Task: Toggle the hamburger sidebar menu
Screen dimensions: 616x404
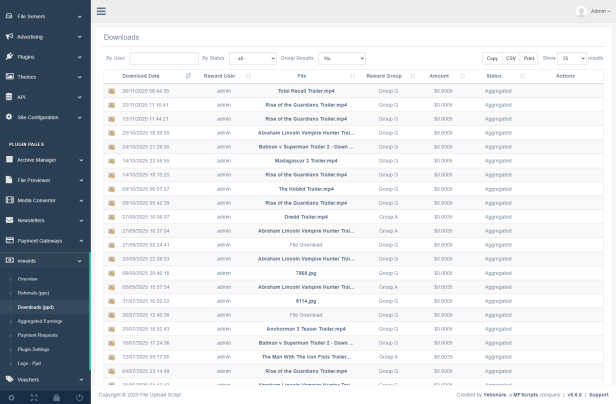Action: coord(101,11)
